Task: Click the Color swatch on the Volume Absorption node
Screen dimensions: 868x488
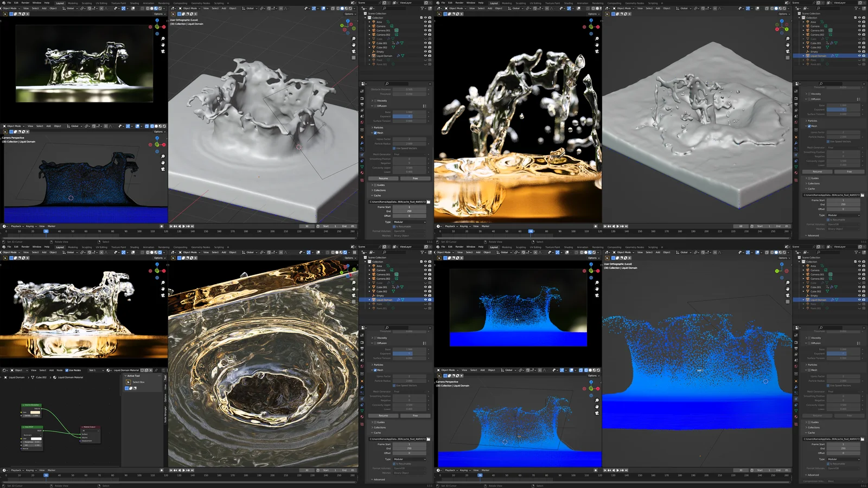Action: 35,412
